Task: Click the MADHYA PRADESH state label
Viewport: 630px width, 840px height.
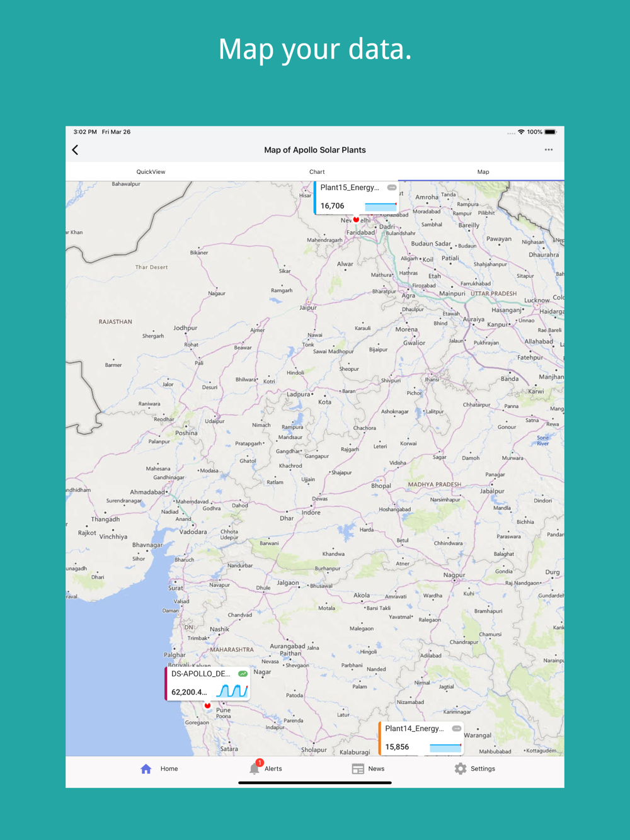Action: [435, 484]
